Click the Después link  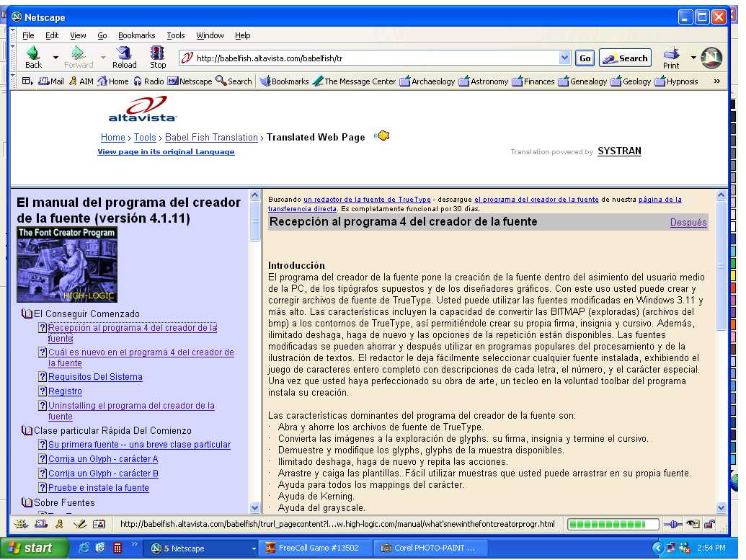pyautogui.click(x=688, y=222)
